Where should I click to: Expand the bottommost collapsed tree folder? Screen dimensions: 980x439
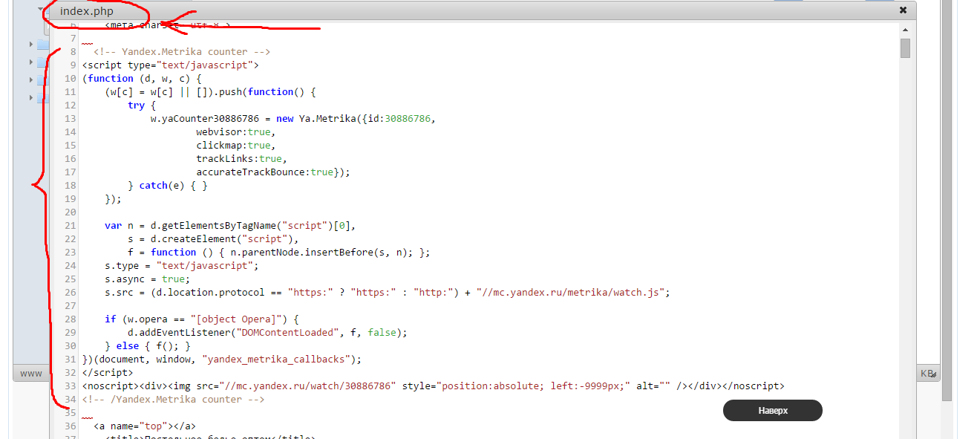click(x=31, y=98)
